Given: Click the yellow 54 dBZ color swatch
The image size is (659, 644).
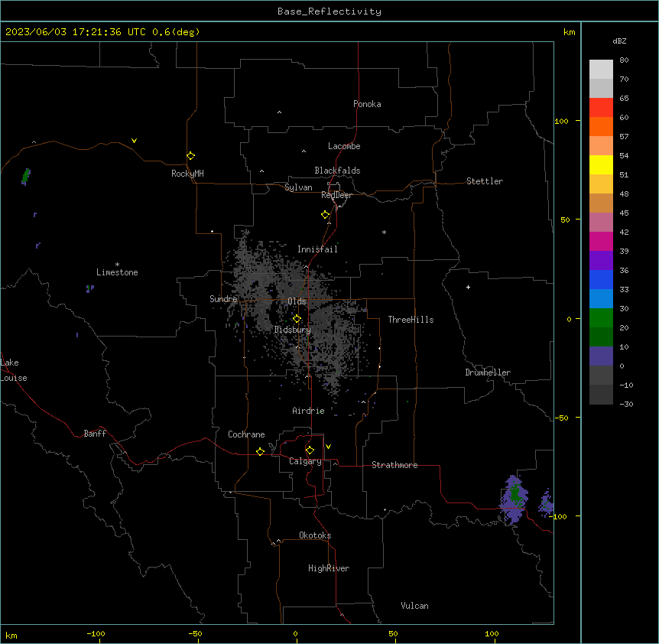Looking at the screenshot, I should (x=601, y=164).
